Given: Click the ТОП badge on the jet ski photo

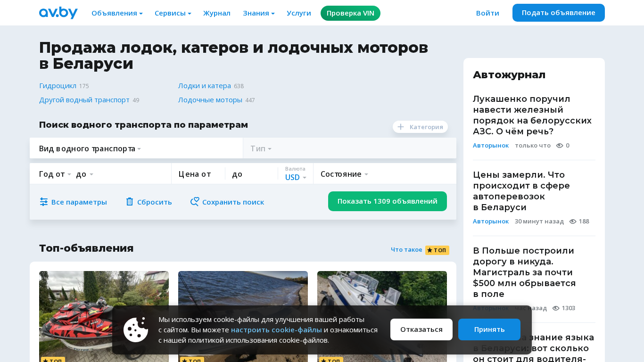Looking at the screenshot, I should coord(53,361).
